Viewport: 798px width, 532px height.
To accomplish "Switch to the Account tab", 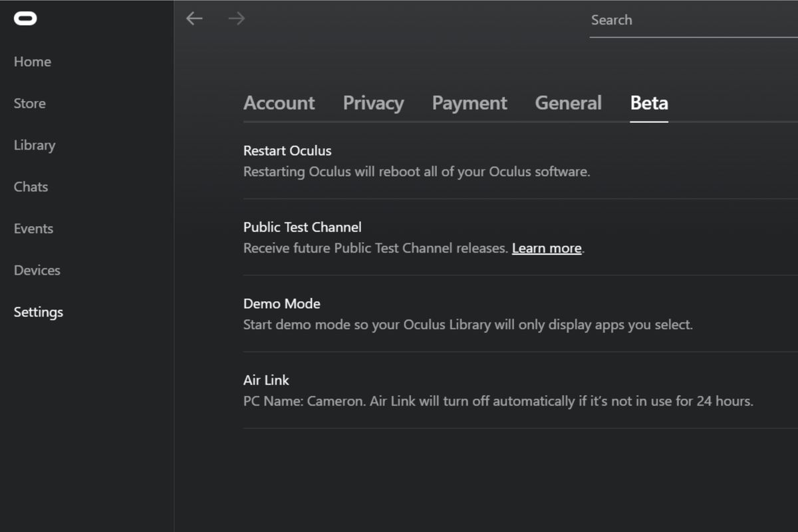I will (279, 103).
